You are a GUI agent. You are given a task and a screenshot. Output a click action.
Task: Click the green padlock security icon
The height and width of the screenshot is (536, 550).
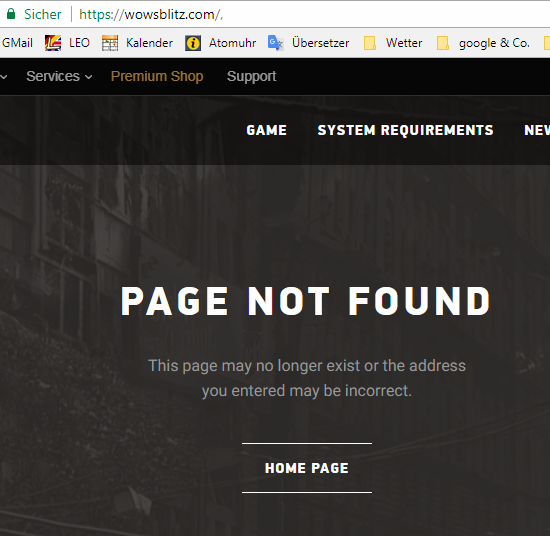pyautogui.click(x=11, y=14)
